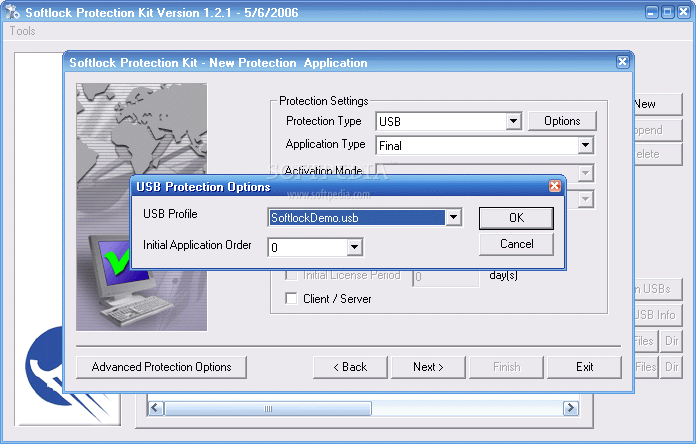Viewport: 696px width, 444px height.
Task: Maximize the Softlock Protection Kit main window
Action: click(668, 12)
